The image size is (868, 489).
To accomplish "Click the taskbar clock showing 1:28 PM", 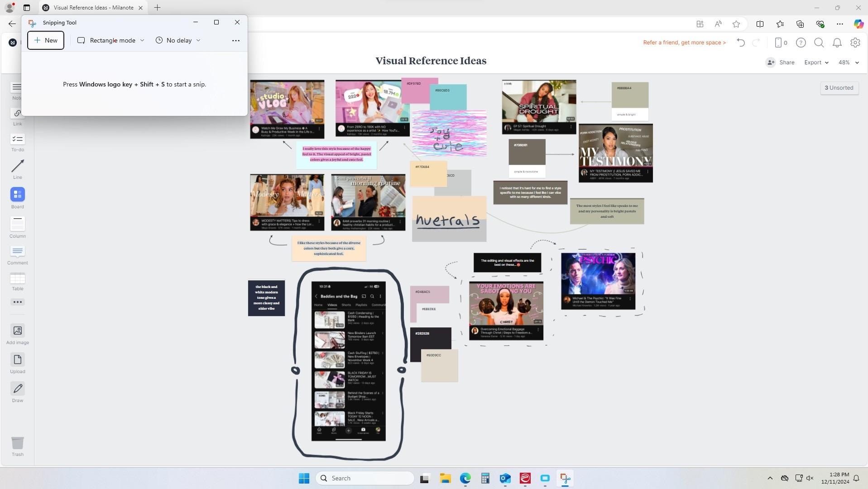I will 835,478.
